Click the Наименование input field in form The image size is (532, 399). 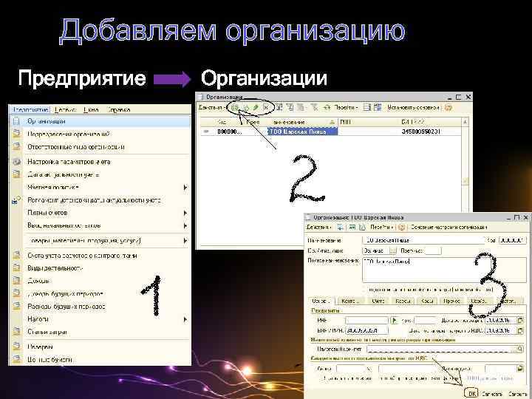point(423,240)
